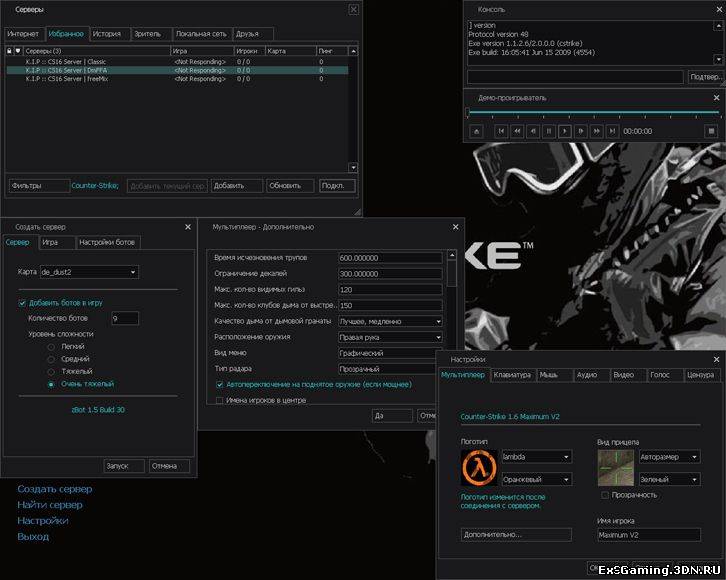Pause the demo playback

tap(549, 131)
